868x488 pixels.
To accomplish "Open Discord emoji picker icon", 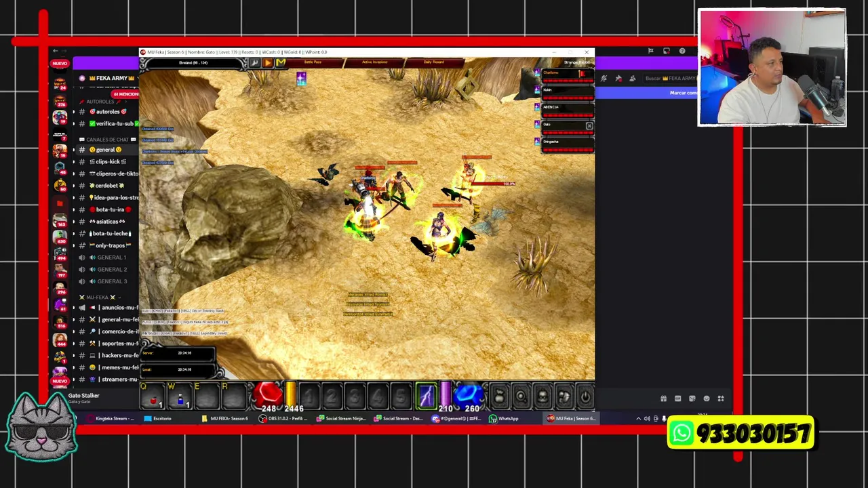I will (706, 399).
